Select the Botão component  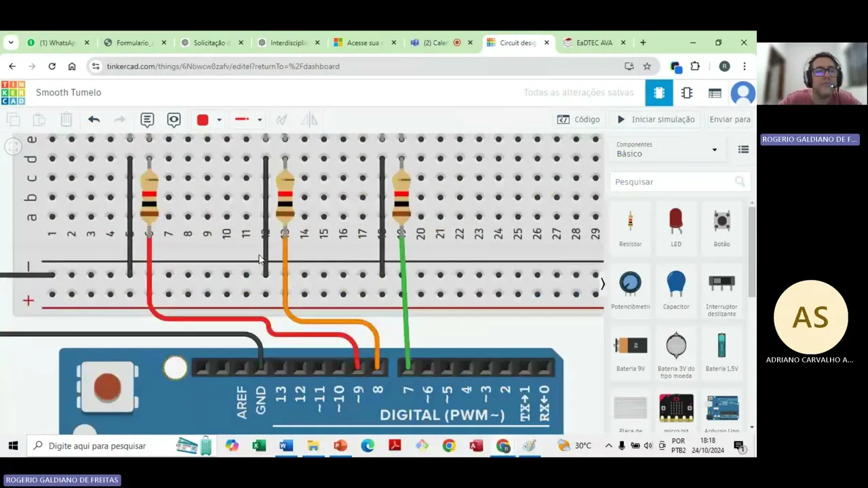[x=722, y=227]
